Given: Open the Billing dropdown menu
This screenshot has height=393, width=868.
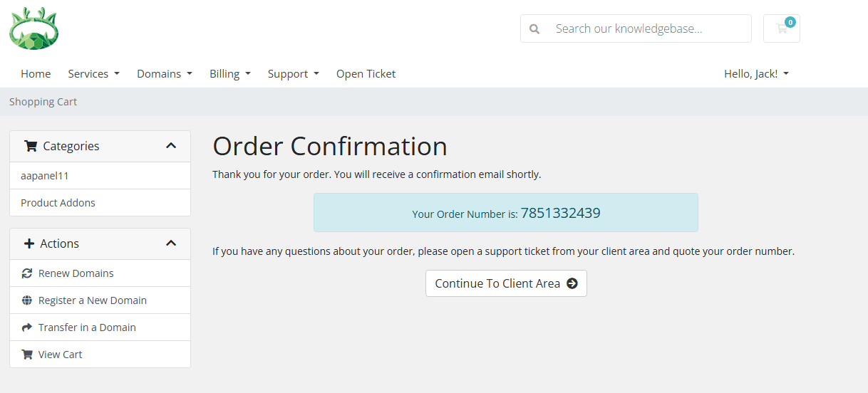Looking at the screenshot, I should click(x=229, y=74).
